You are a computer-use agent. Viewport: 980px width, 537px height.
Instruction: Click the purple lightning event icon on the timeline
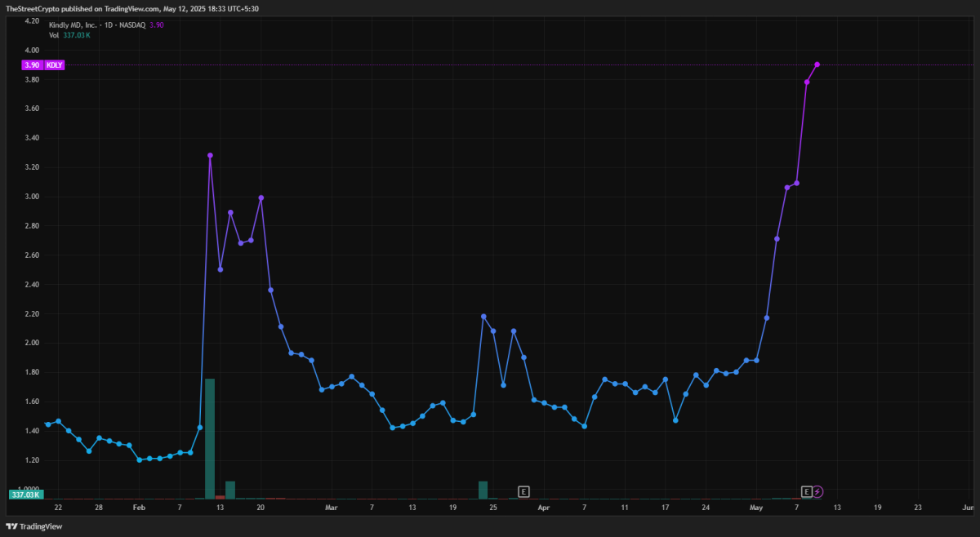point(818,491)
